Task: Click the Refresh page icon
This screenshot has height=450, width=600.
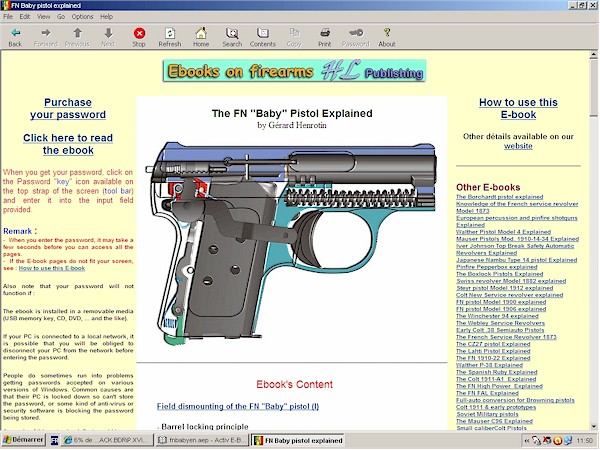Action: click(170, 33)
